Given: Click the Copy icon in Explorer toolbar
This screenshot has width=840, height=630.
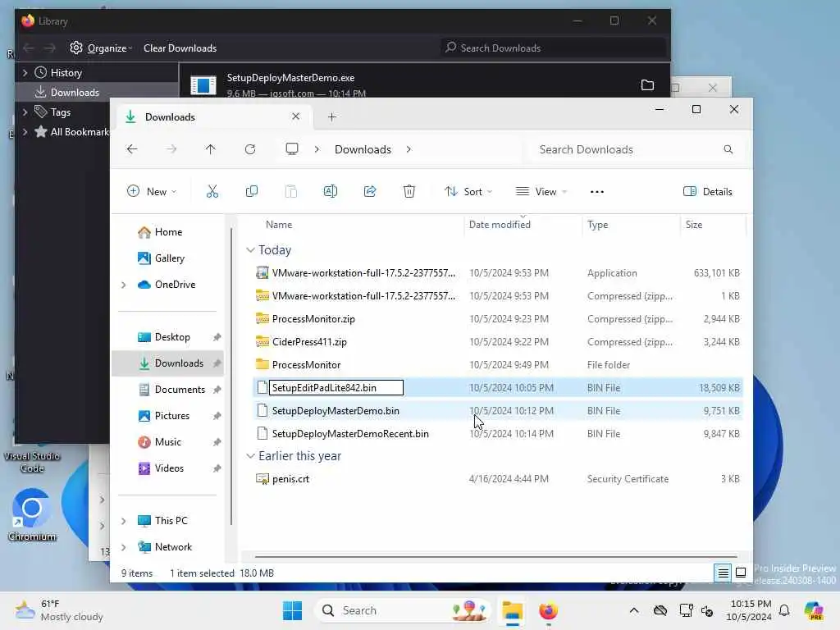Looking at the screenshot, I should pyautogui.click(x=251, y=191).
